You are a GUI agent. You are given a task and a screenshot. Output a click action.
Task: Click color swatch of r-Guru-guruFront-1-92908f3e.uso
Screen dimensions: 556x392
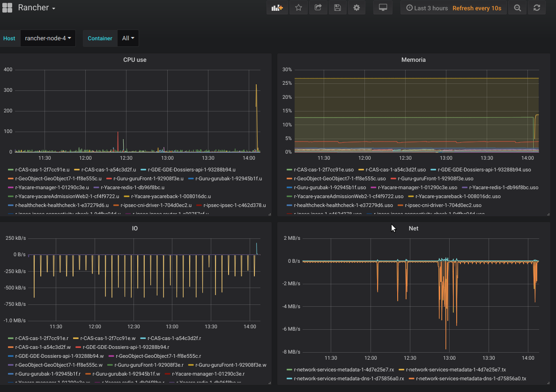coord(393,178)
